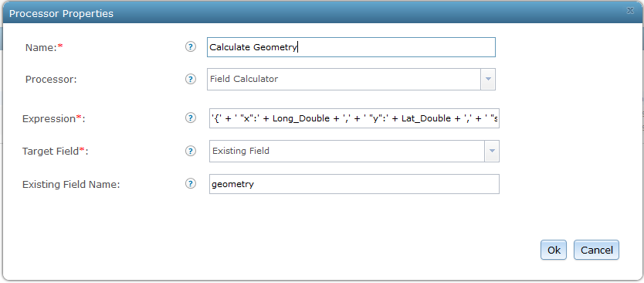Cancel the processor properties changes

click(596, 250)
